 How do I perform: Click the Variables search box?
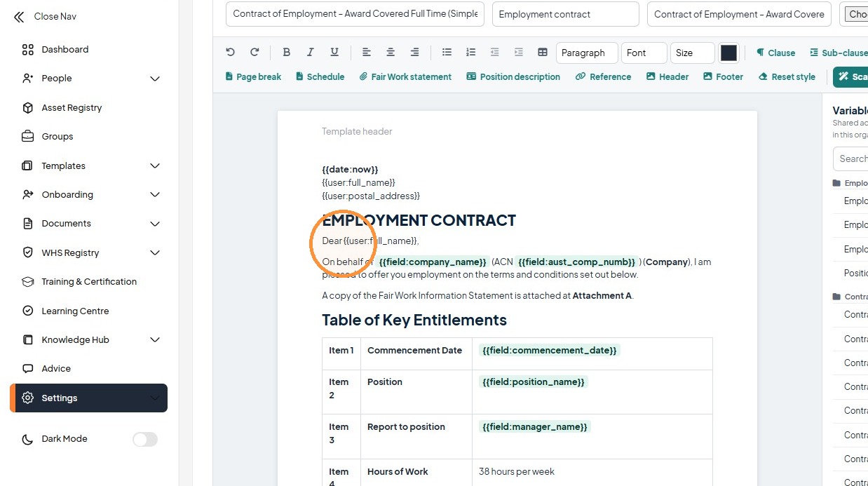click(850, 158)
